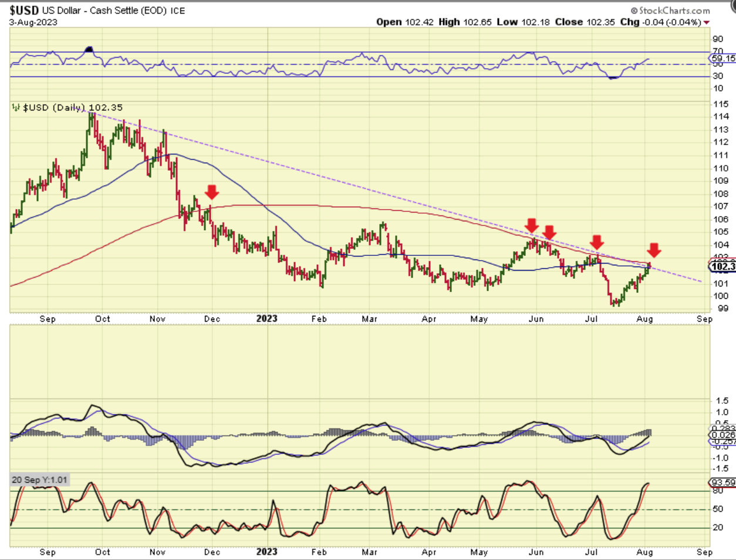Click the current price tag on the price axis
The height and width of the screenshot is (560, 736).
click(723, 266)
